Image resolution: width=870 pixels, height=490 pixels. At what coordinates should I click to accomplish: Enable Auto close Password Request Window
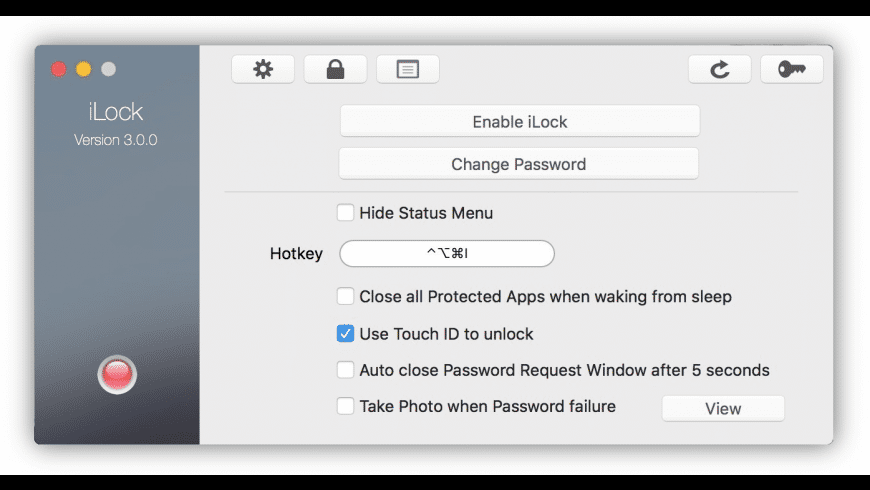[345, 370]
